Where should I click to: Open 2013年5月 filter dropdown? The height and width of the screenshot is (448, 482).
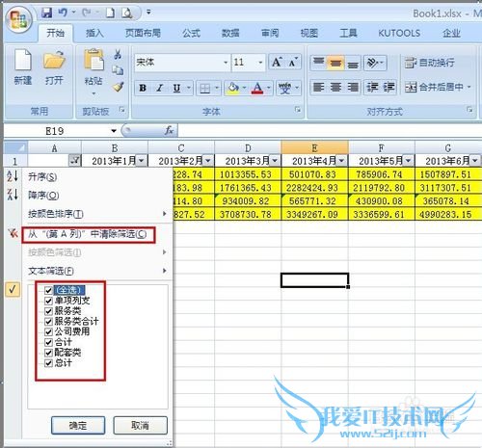408,160
